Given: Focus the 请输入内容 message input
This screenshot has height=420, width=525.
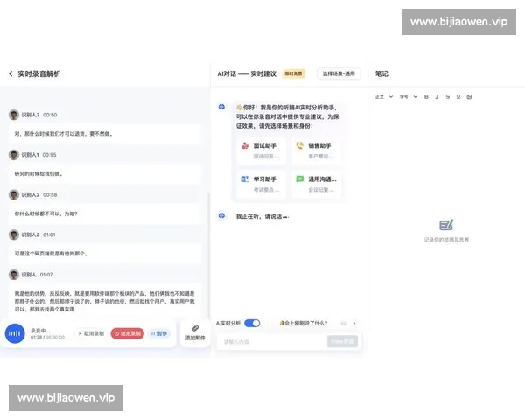Looking at the screenshot, I should (271, 342).
